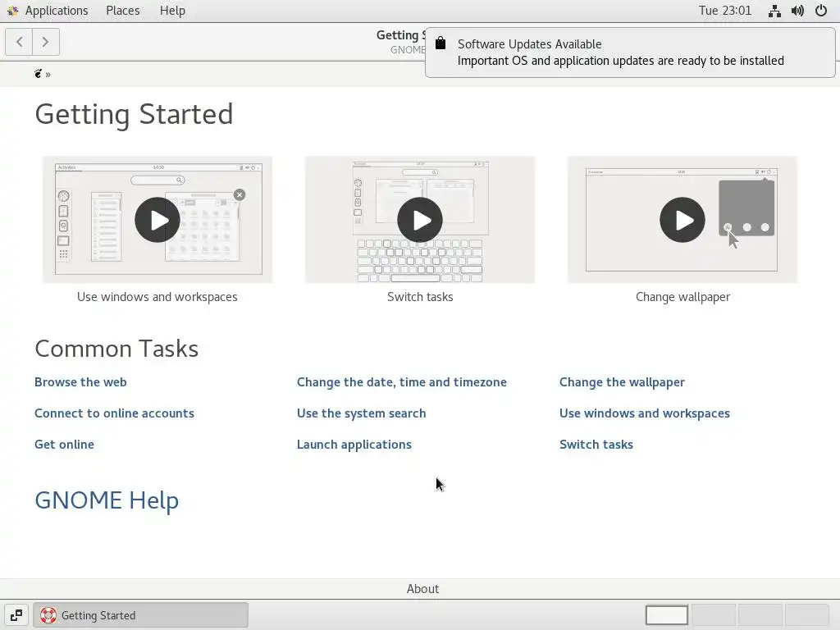Screen dimensions: 840x630
Task: Open Use the system search link
Action: point(362,413)
